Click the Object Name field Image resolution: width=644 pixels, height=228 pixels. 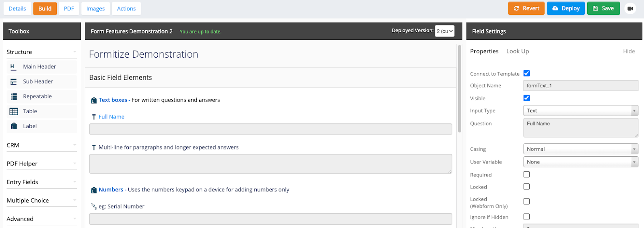[581, 85]
